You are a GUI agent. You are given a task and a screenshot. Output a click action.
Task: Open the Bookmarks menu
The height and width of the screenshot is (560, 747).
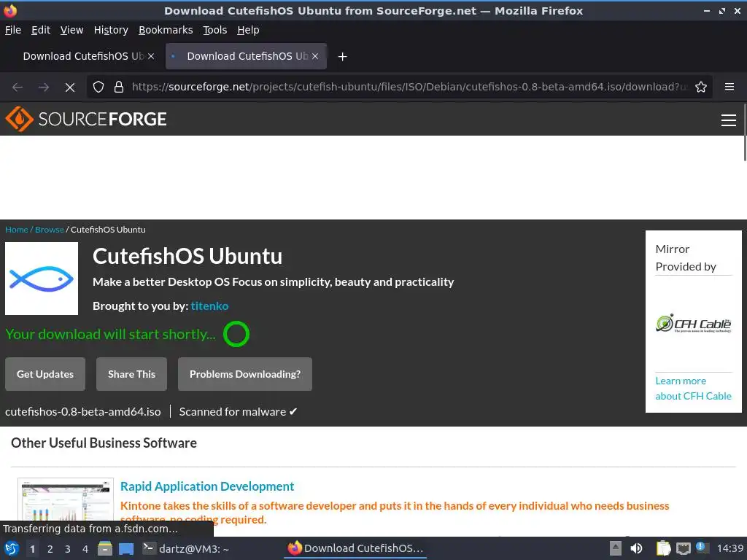coord(166,30)
